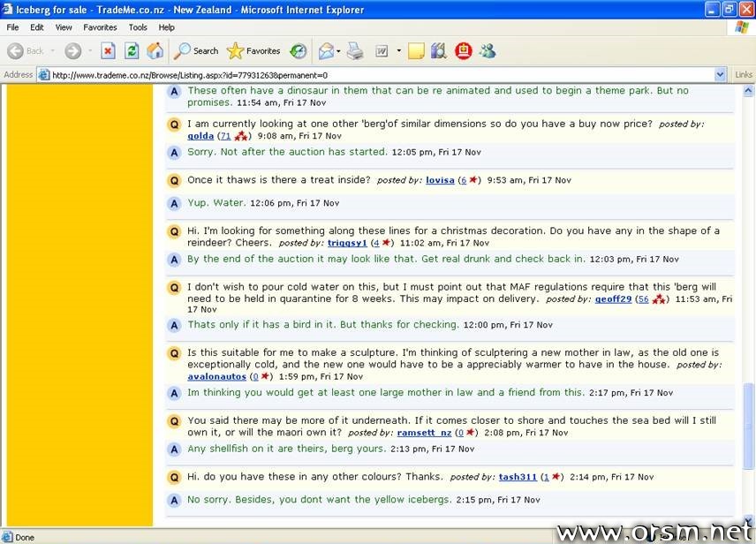
Task: Stop loading the page
Action: (108, 50)
